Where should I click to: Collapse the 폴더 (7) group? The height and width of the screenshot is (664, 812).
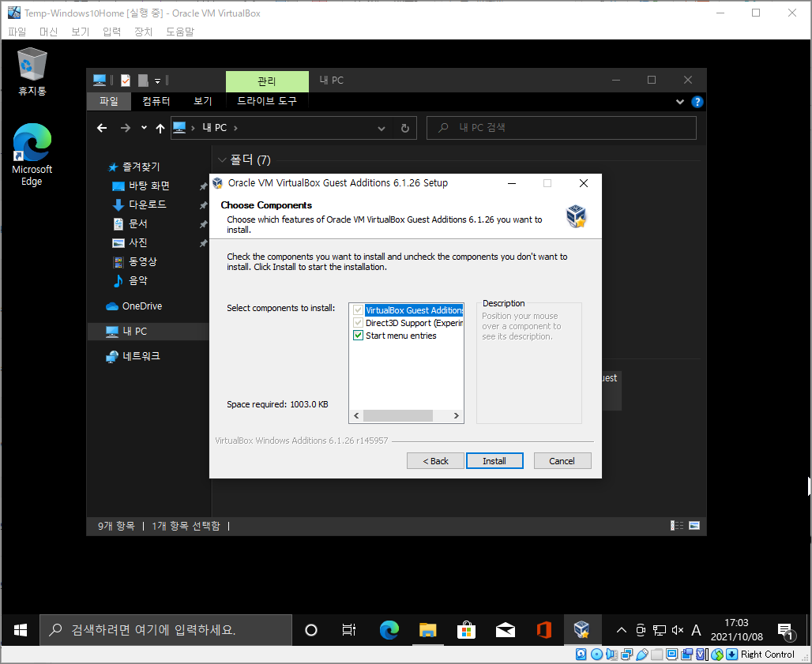coord(223,160)
